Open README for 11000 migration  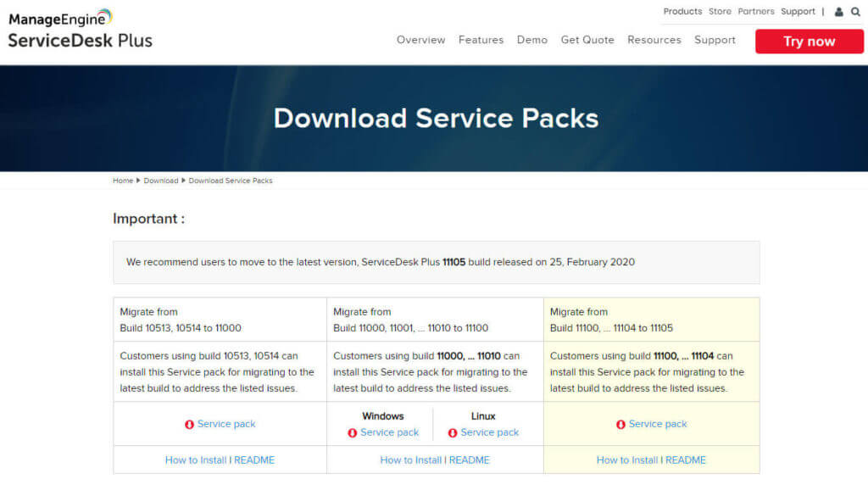click(254, 460)
